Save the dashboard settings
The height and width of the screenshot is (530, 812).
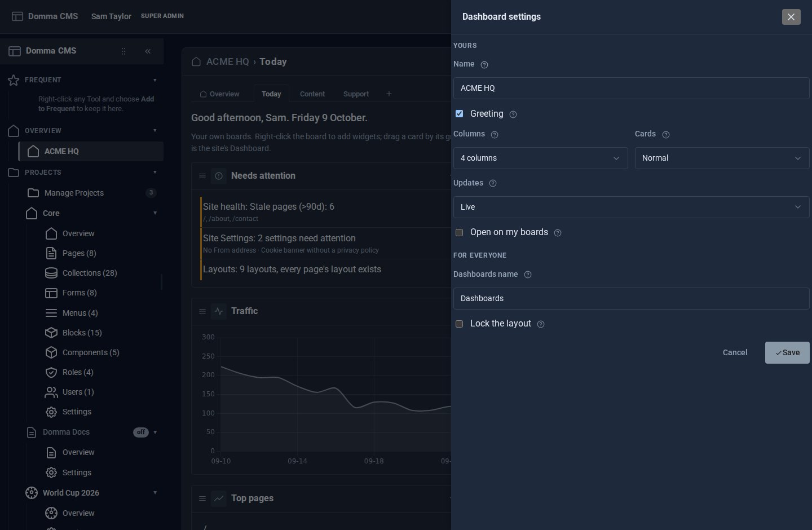click(x=787, y=353)
